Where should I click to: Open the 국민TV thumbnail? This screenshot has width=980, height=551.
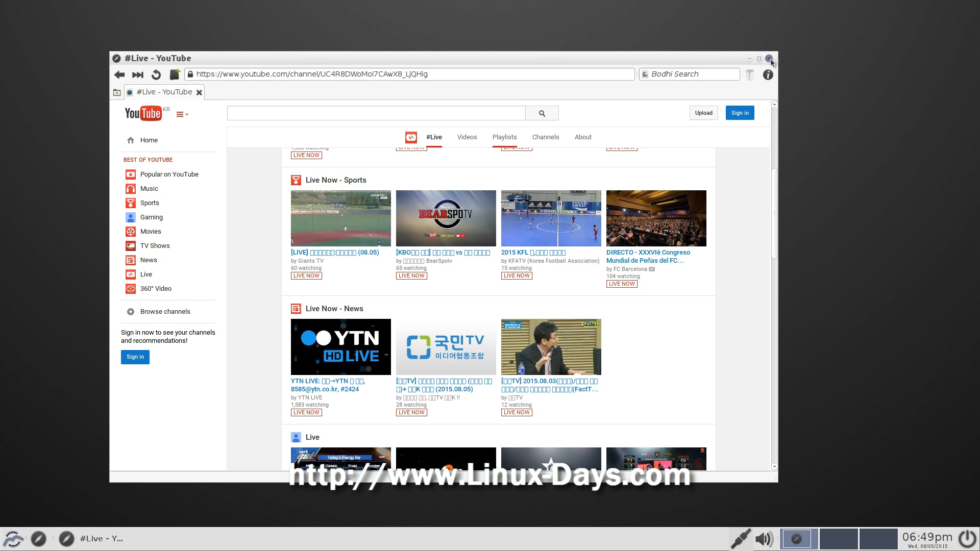tap(446, 347)
